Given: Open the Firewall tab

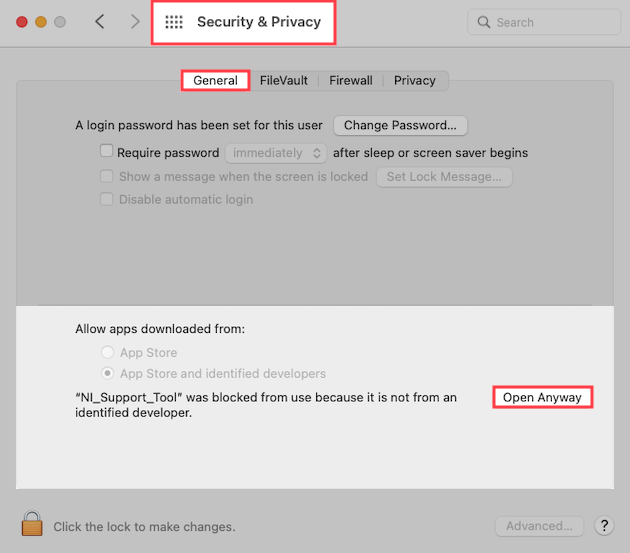Looking at the screenshot, I should [x=350, y=80].
